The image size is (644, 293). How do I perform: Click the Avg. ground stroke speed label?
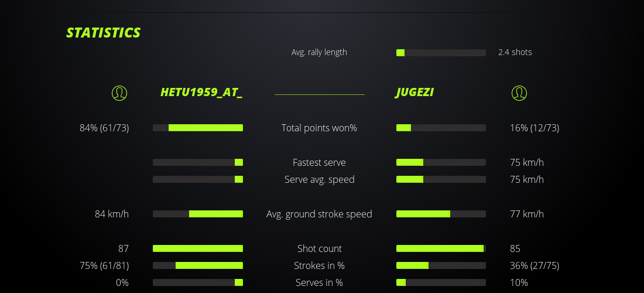click(319, 214)
